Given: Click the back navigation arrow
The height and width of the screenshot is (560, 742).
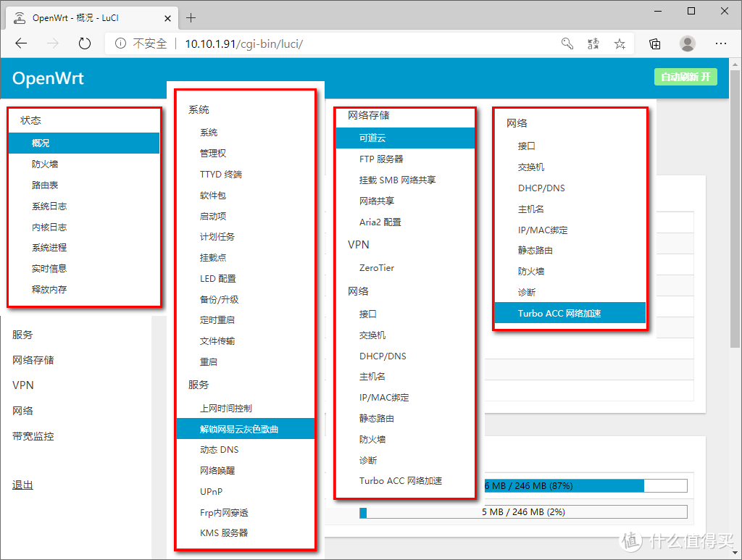Looking at the screenshot, I should tap(20, 43).
